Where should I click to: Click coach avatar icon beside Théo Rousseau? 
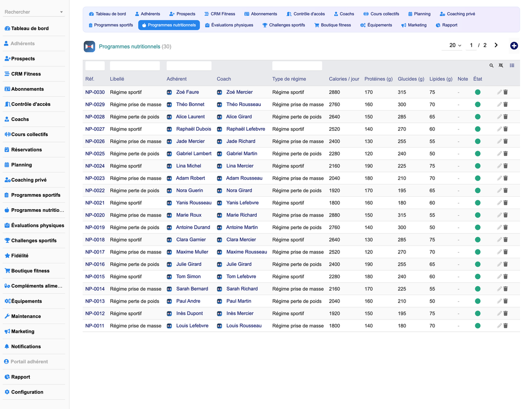point(219,105)
